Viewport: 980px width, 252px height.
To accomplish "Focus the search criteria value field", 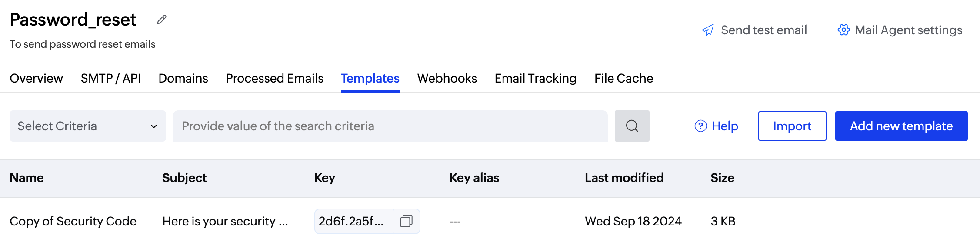I will pos(390,126).
